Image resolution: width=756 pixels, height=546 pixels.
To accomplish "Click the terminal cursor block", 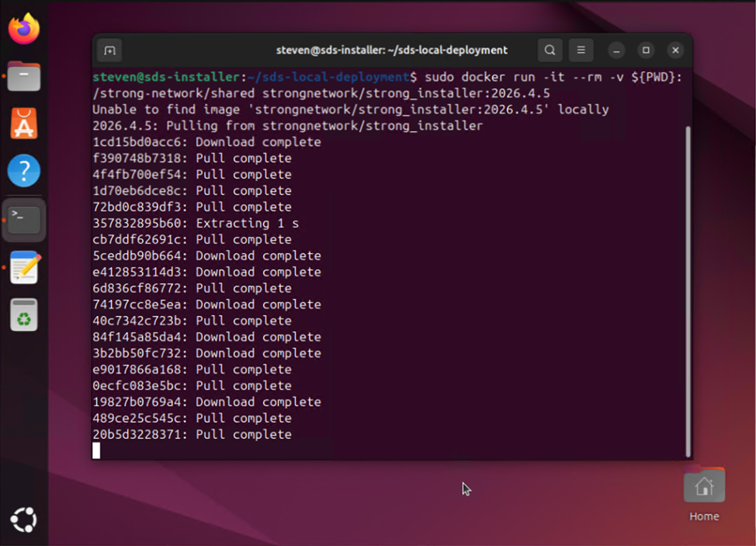I will [96, 450].
